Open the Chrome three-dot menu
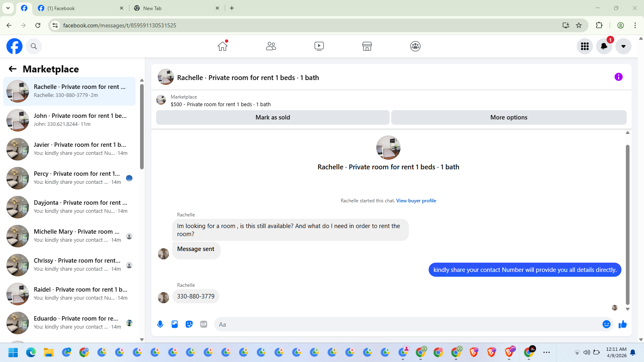 coord(635,25)
